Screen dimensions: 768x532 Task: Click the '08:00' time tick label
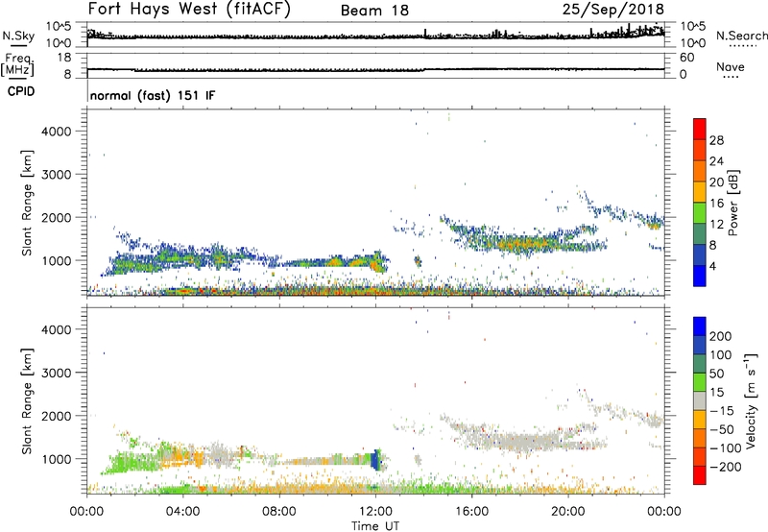click(279, 512)
